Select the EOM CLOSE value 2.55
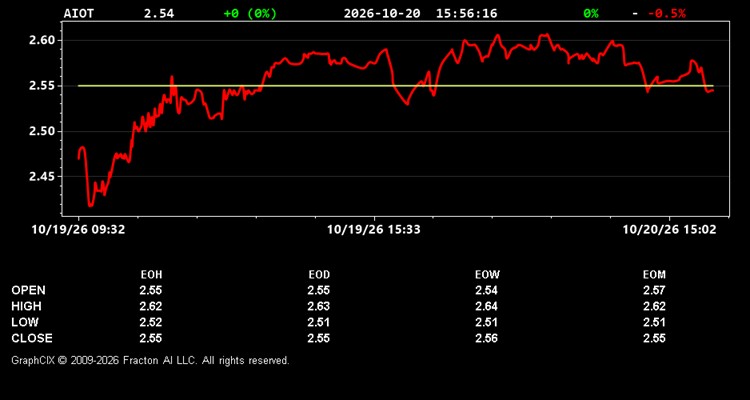 654,338
